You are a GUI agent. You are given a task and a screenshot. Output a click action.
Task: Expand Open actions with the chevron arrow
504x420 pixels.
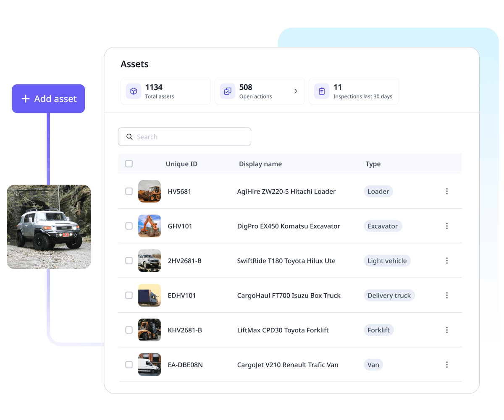296,91
